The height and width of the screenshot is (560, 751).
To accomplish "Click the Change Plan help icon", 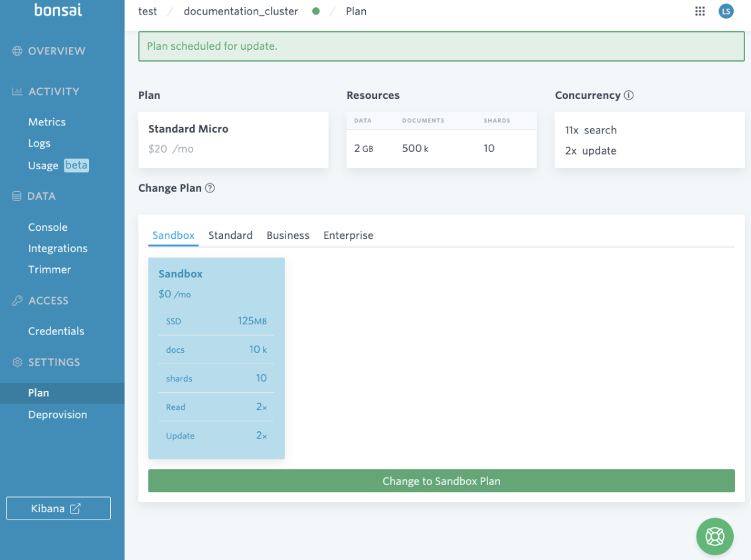I will tap(210, 188).
